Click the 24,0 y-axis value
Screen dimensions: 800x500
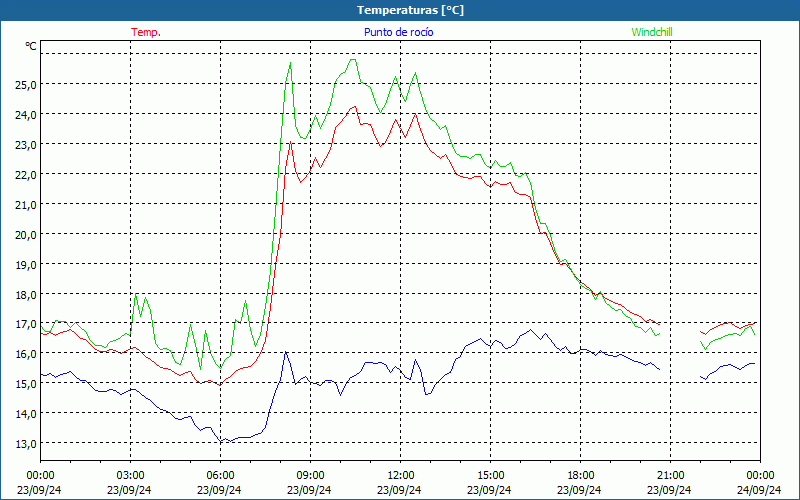[26, 115]
